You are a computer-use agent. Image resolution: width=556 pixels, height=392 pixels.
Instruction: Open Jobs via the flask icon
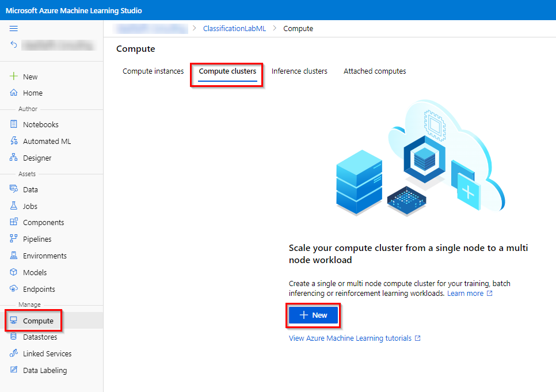coord(14,206)
